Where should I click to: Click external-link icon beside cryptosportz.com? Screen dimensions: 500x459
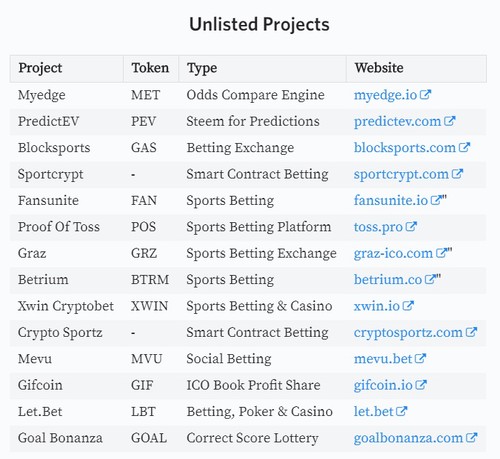click(471, 332)
